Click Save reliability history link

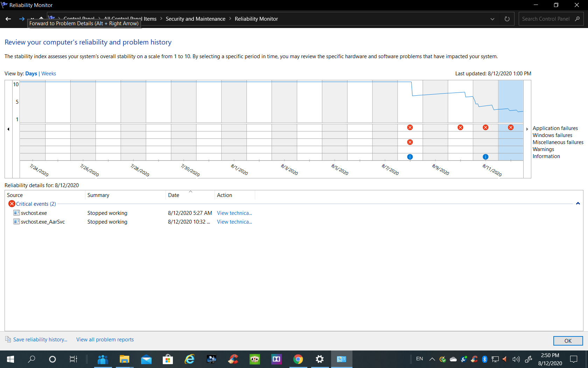[x=40, y=340]
